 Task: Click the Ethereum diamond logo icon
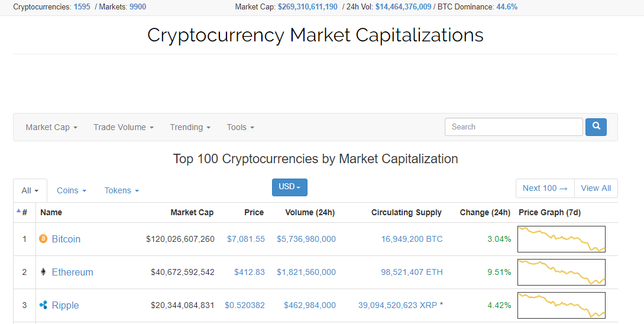click(x=43, y=272)
